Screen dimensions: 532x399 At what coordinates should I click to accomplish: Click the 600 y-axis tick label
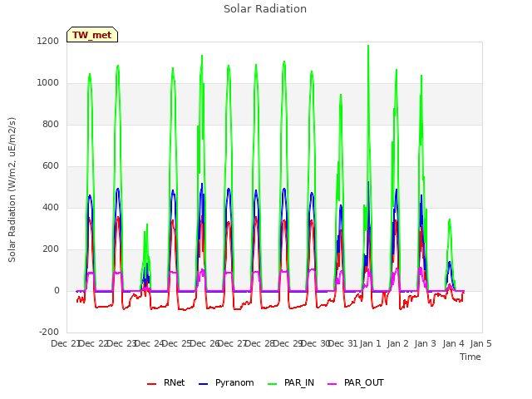click(51, 166)
